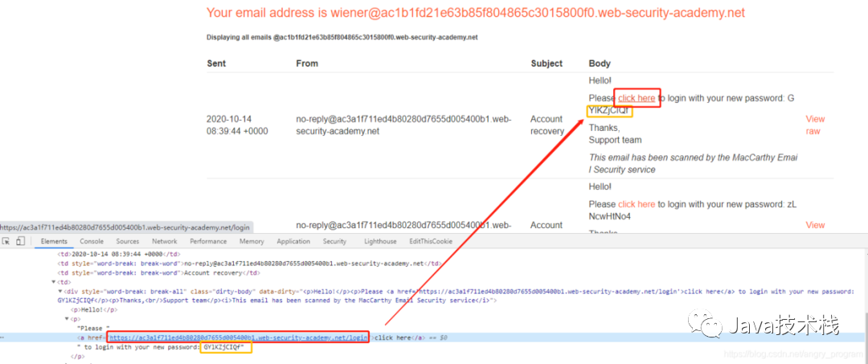The height and width of the screenshot is (364, 868).
Task: Activate the inspect element picker icon
Action: pyautogui.click(x=6, y=241)
